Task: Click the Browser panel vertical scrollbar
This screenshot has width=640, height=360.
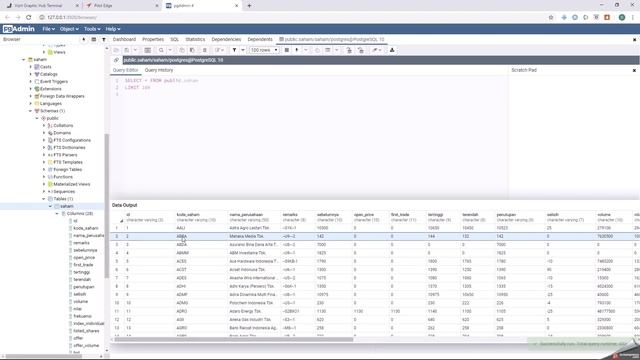Action: [107, 206]
